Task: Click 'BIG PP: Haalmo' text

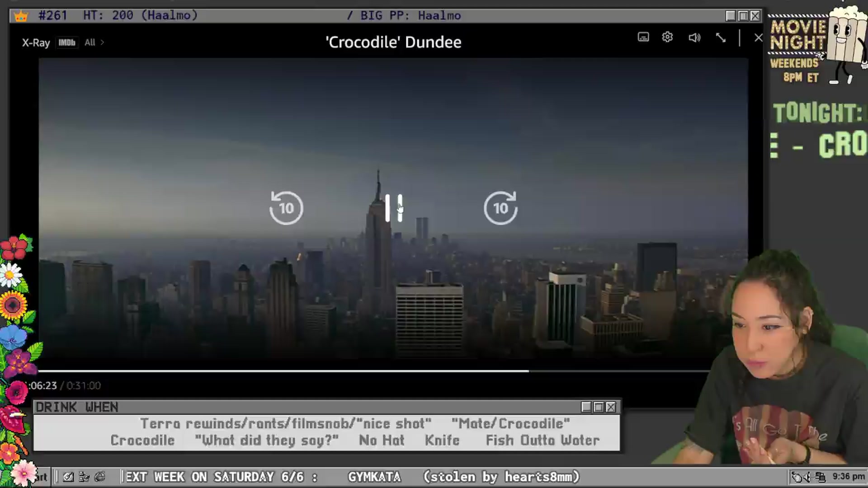Action: (410, 16)
